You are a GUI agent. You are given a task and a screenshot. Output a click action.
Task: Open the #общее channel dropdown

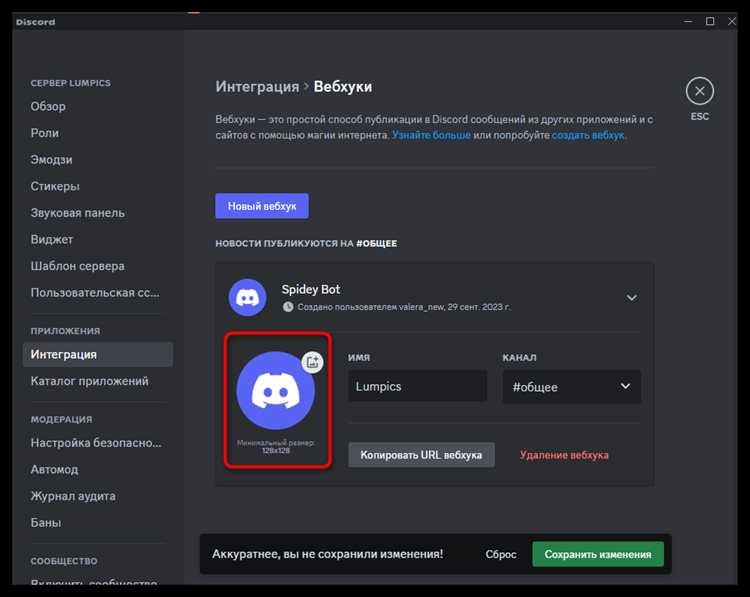(x=571, y=387)
